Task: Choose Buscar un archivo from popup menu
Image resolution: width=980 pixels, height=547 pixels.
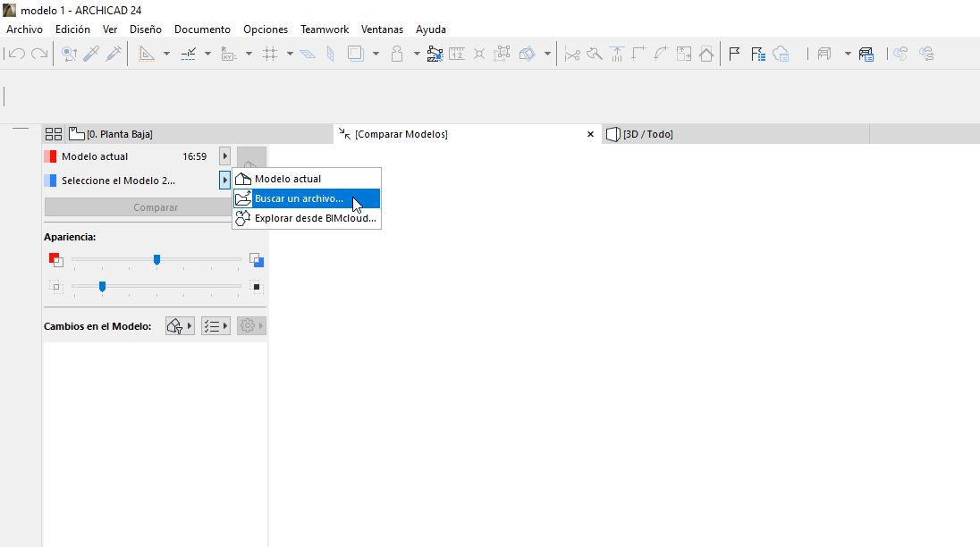Action: pos(299,198)
